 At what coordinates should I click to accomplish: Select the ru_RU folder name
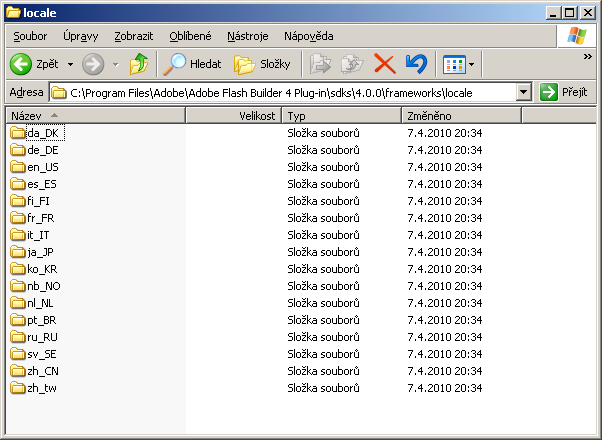pos(42,337)
